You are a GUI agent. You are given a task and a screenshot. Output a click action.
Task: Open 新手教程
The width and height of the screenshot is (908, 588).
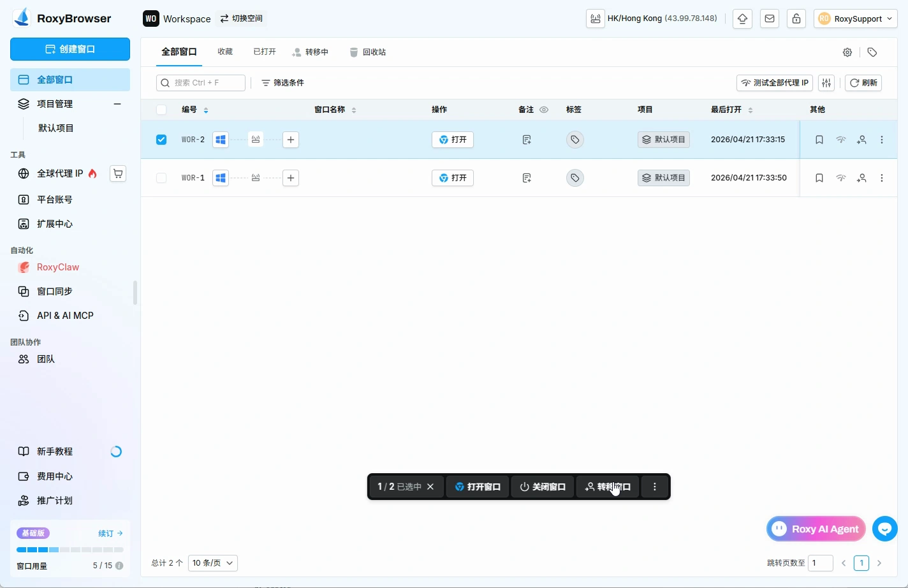point(54,452)
